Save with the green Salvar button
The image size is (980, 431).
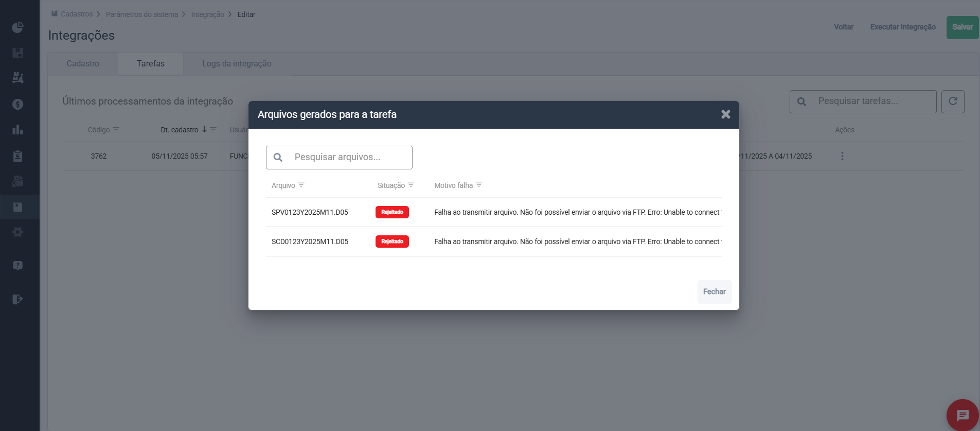click(x=963, y=27)
